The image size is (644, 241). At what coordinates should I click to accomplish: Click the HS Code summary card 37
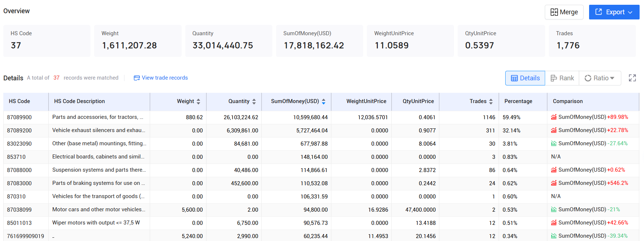tap(47, 41)
